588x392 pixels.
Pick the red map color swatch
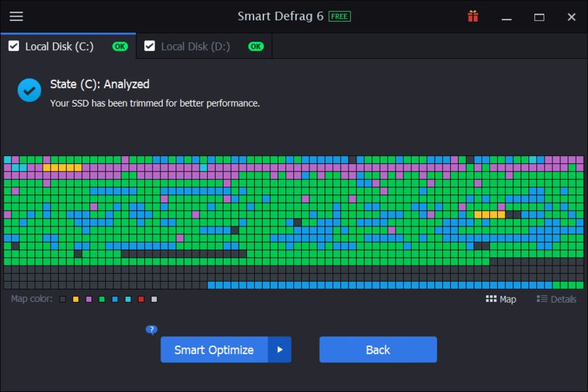[x=141, y=299]
